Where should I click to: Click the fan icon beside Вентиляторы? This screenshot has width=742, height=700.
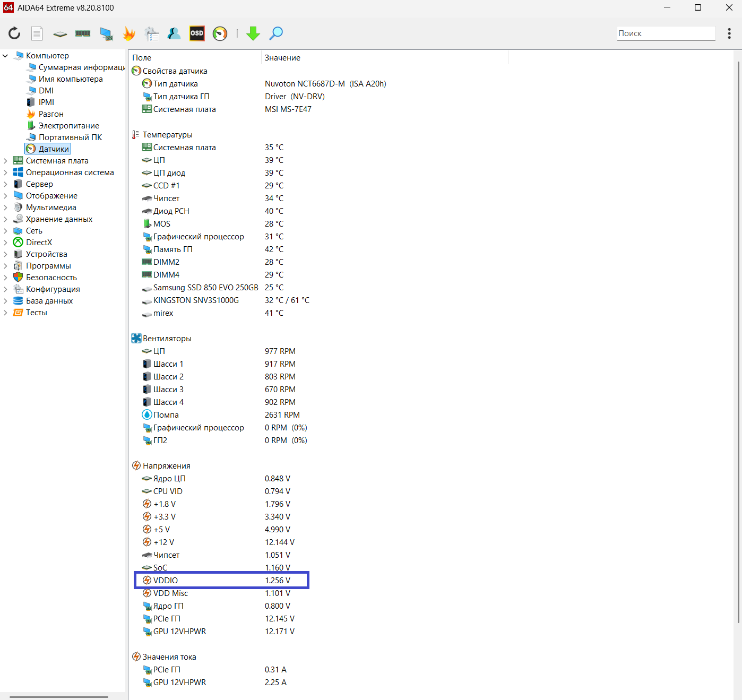click(x=136, y=339)
